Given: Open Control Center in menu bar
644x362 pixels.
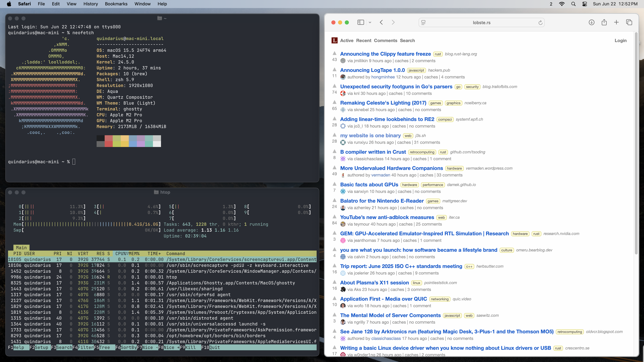Looking at the screenshot, I should (x=584, y=4).
